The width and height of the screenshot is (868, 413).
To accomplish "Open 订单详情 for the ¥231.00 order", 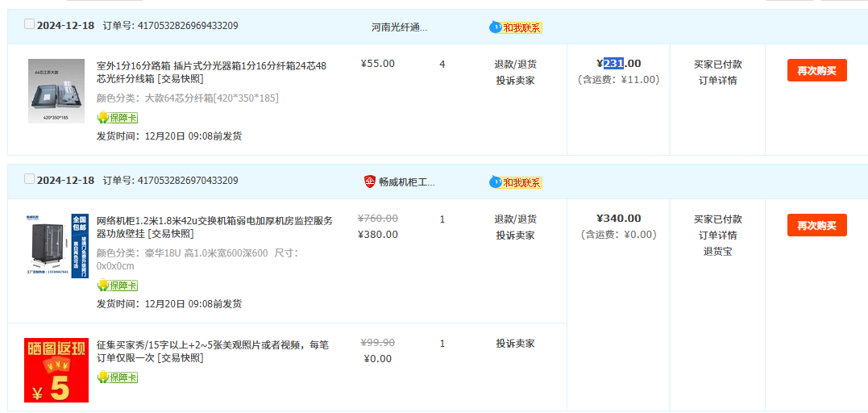I will [717, 80].
